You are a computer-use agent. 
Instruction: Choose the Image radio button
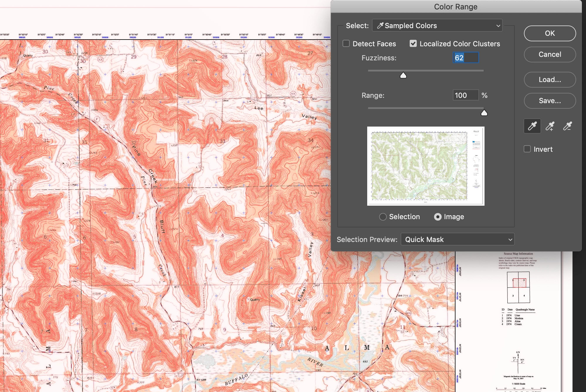(x=438, y=217)
